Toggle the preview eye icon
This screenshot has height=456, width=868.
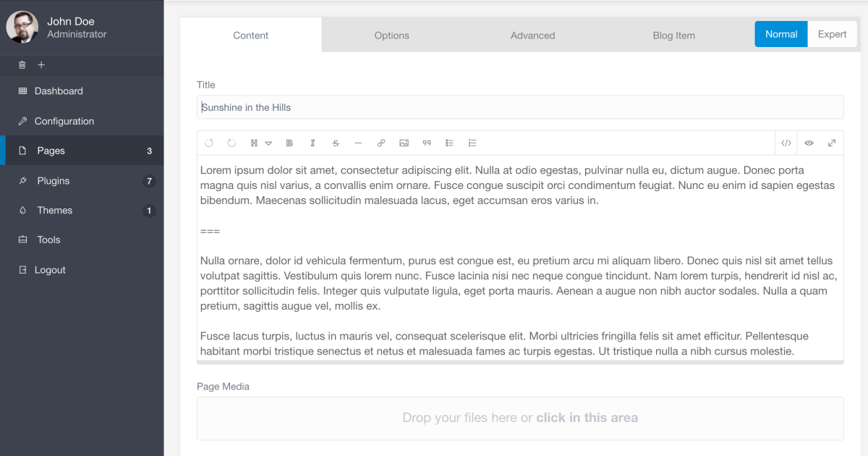(x=809, y=143)
